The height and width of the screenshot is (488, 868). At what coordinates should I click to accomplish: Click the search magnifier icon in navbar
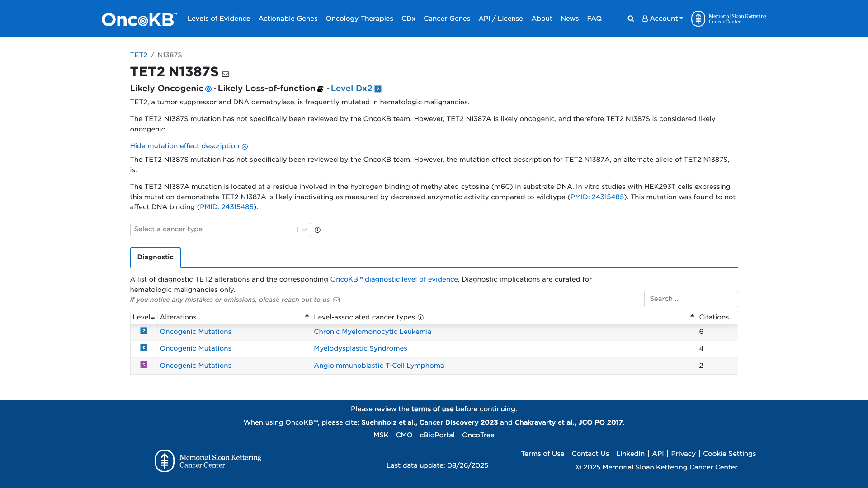pos(631,19)
